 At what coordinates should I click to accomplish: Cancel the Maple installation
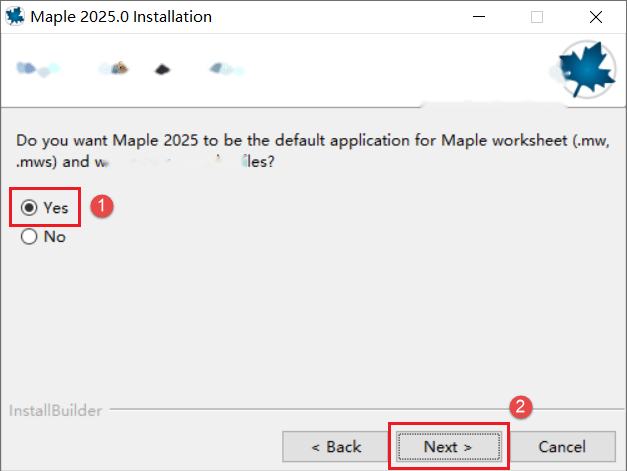click(x=562, y=446)
